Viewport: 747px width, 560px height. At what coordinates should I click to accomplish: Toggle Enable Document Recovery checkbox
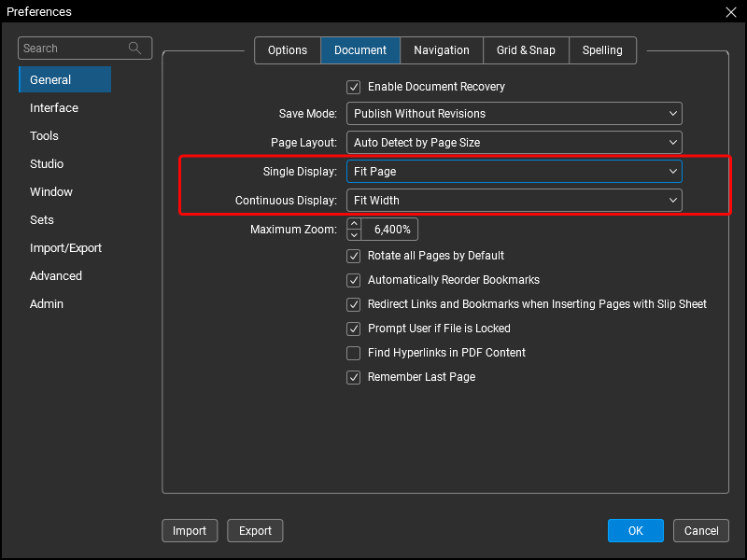[x=354, y=87]
